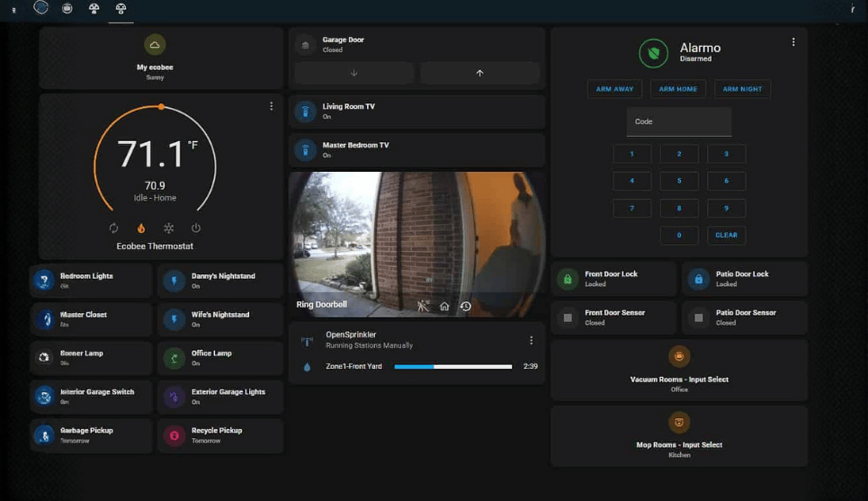Viewport: 868px width, 501px height.
Task: Open Mop Rooms input select icon
Action: tap(679, 423)
